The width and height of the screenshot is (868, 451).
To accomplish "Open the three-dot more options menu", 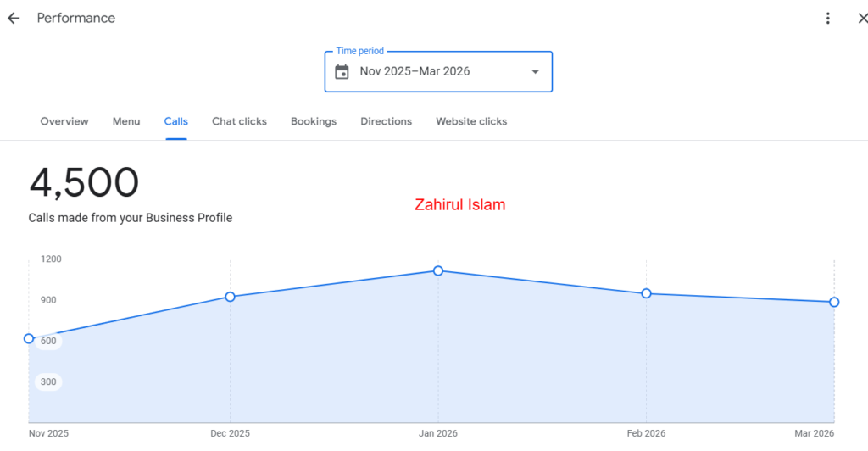I will [828, 18].
